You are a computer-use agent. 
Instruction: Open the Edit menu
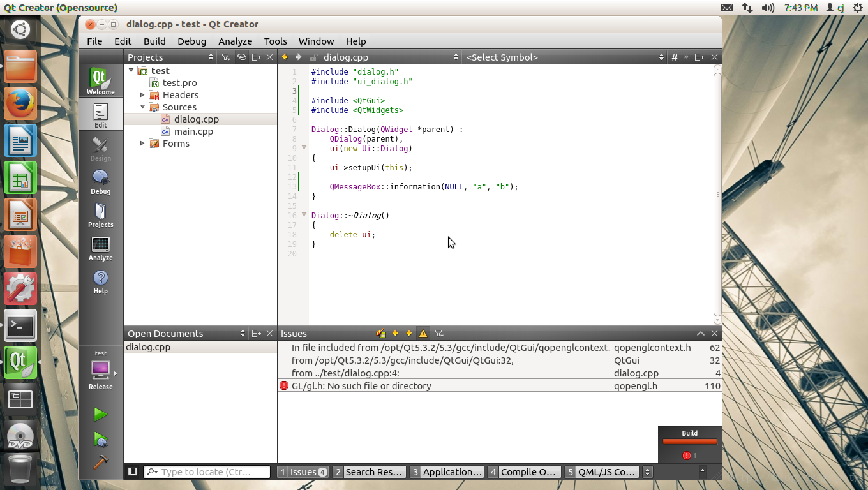[x=123, y=41]
